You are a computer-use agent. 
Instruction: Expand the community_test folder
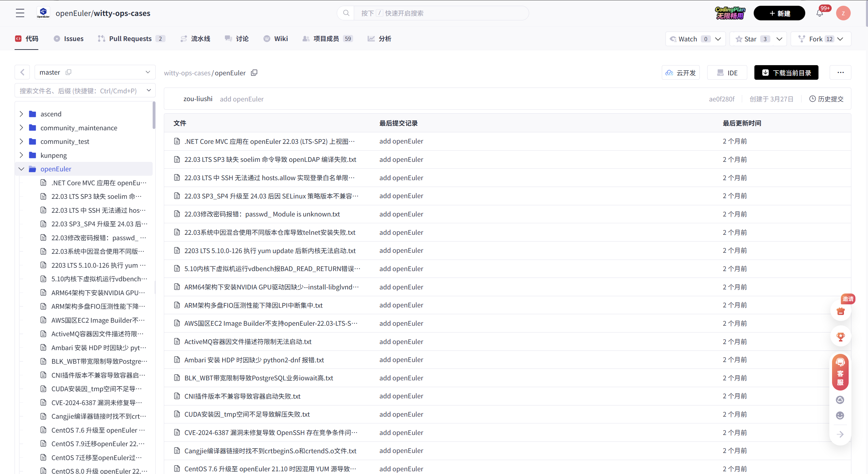[21, 141]
